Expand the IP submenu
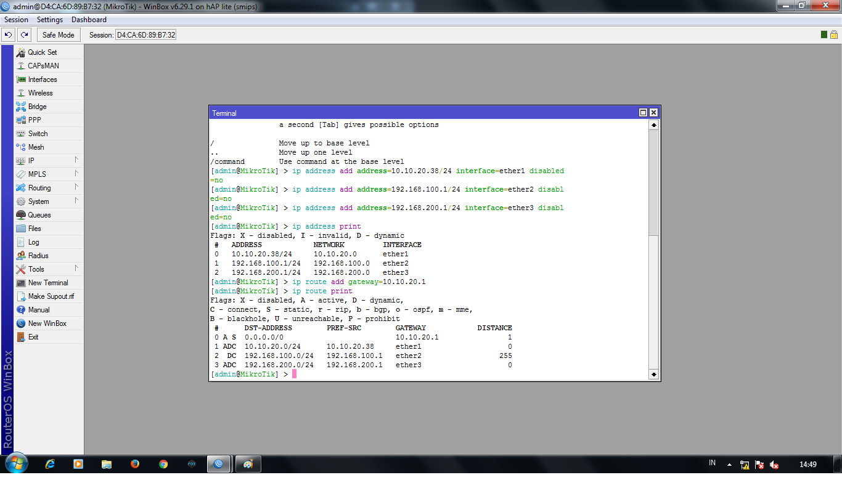 click(48, 161)
